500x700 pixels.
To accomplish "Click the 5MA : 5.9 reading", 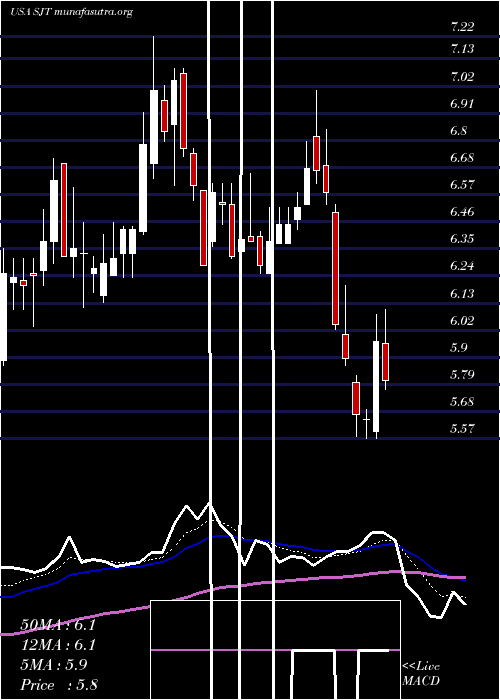I will click(54, 664).
